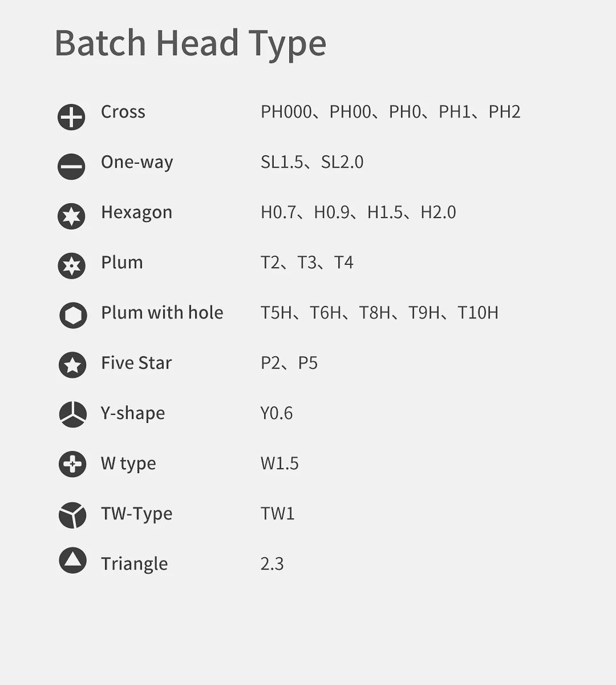Screen dimensions: 616x685
Task: Click the Cross head type icon
Action: point(71,117)
